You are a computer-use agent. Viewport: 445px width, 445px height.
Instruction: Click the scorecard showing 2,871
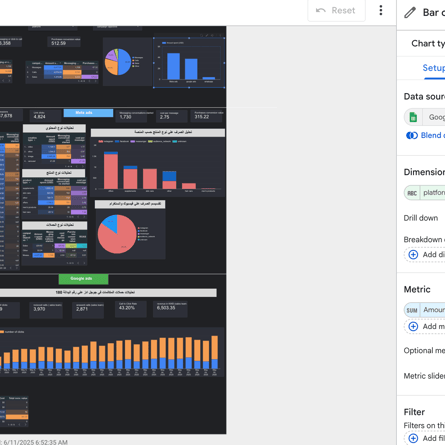[88, 310]
